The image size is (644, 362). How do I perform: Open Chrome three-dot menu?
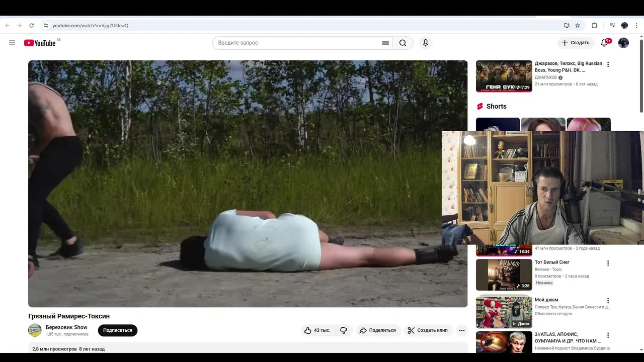click(636, 26)
